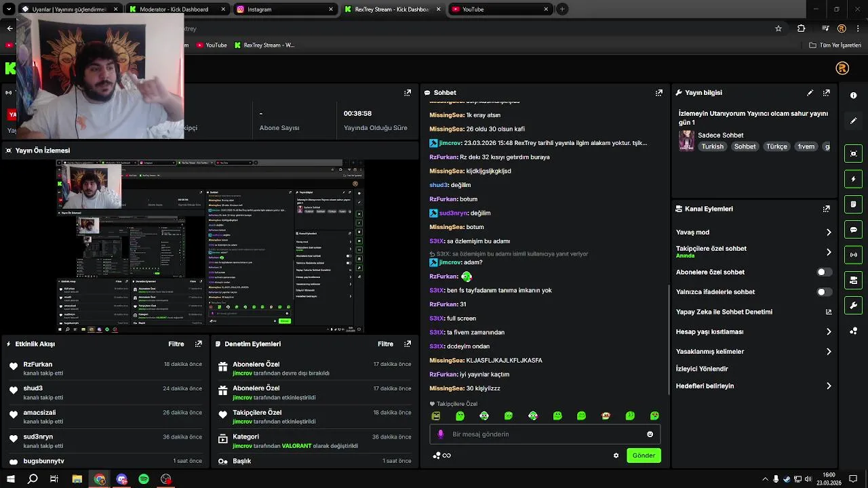The width and height of the screenshot is (868, 488).
Task: Insert the last heart-eyes emote from quick row
Action: (x=654, y=415)
